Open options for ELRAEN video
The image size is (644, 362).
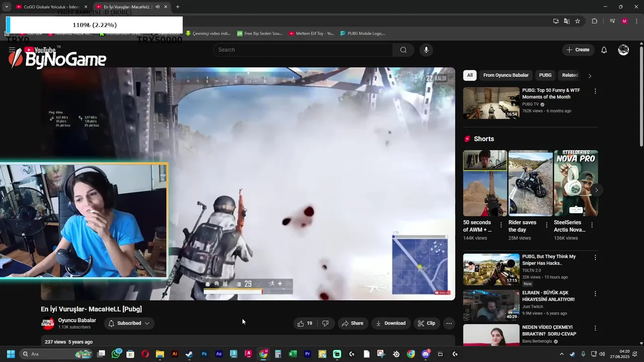coord(595,294)
